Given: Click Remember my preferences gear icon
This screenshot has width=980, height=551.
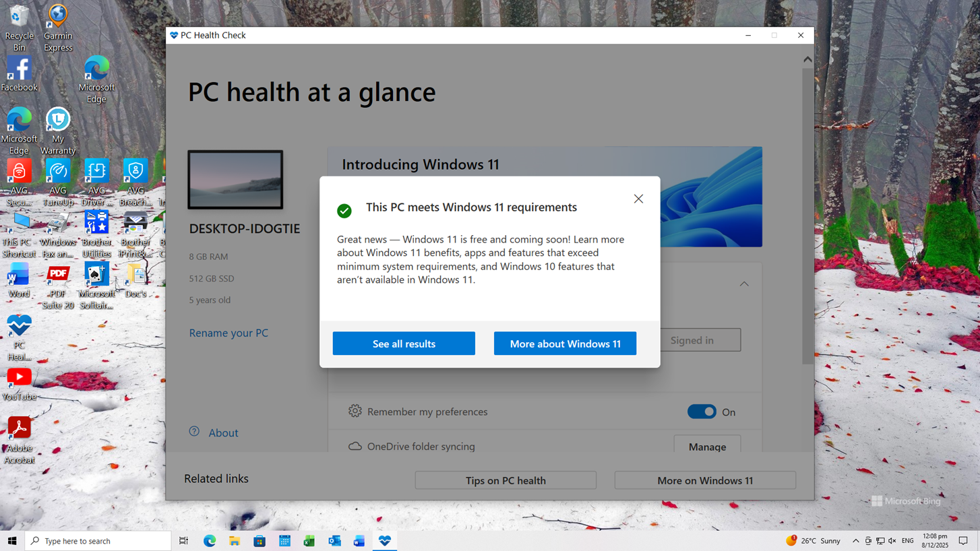Looking at the screenshot, I should [355, 411].
